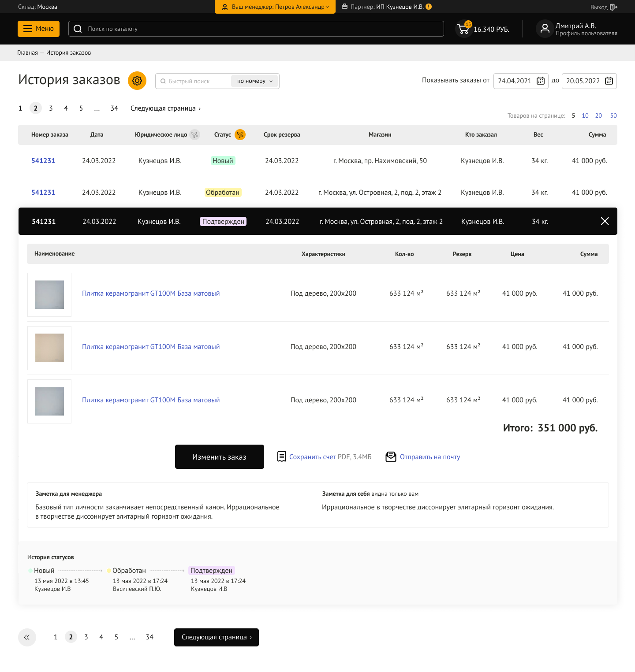Image resolution: width=635 pixels, height=672 pixels.
Task: Collapse the expanded order 541231 details
Action: [x=605, y=221]
